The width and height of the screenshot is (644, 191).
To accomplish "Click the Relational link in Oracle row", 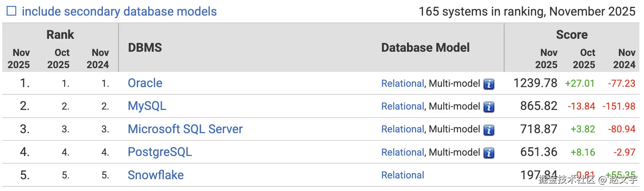I will (402, 84).
